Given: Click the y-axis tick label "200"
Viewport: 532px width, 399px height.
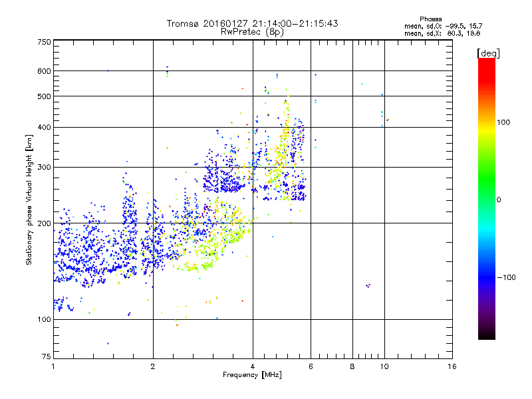Looking at the screenshot, I should pos(44,223).
